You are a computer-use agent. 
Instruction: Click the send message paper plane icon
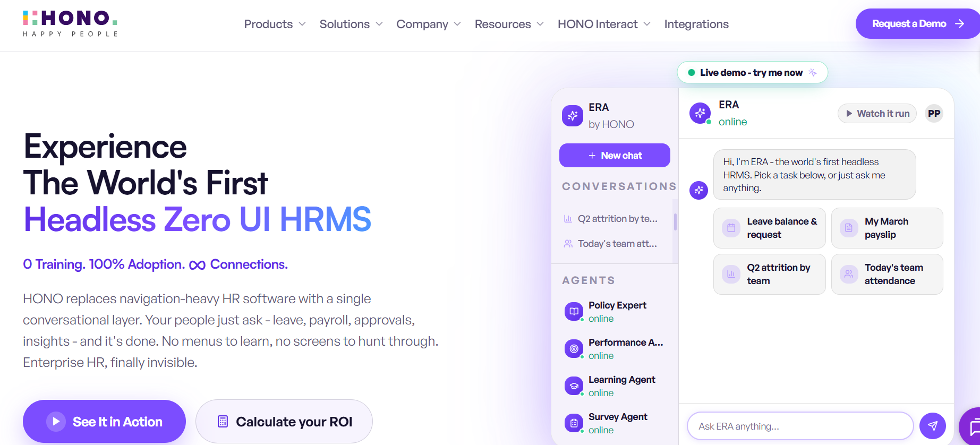(x=933, y=426)
